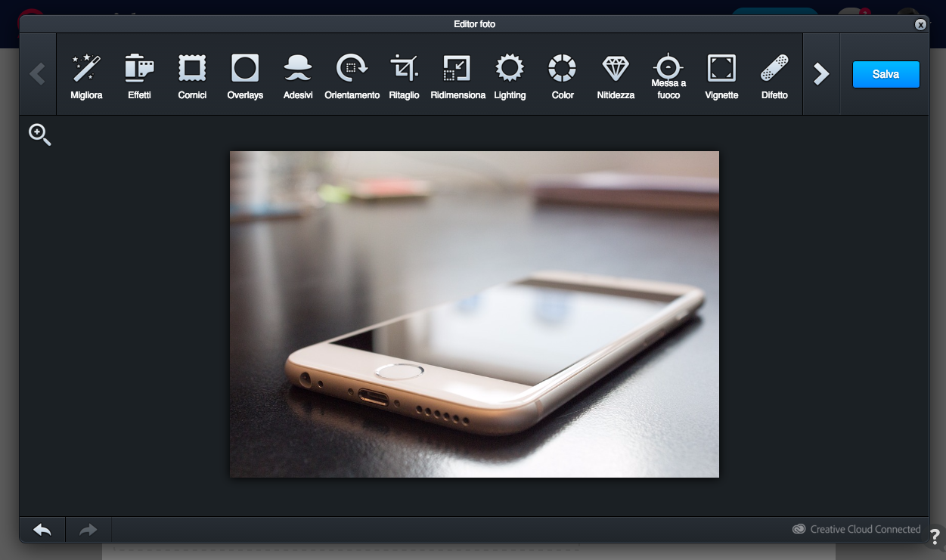Image resolution: width=946 pixels, height=560 pixels.
Task: Check Creative Cloud Connected status
Action: tap(856, 529)
